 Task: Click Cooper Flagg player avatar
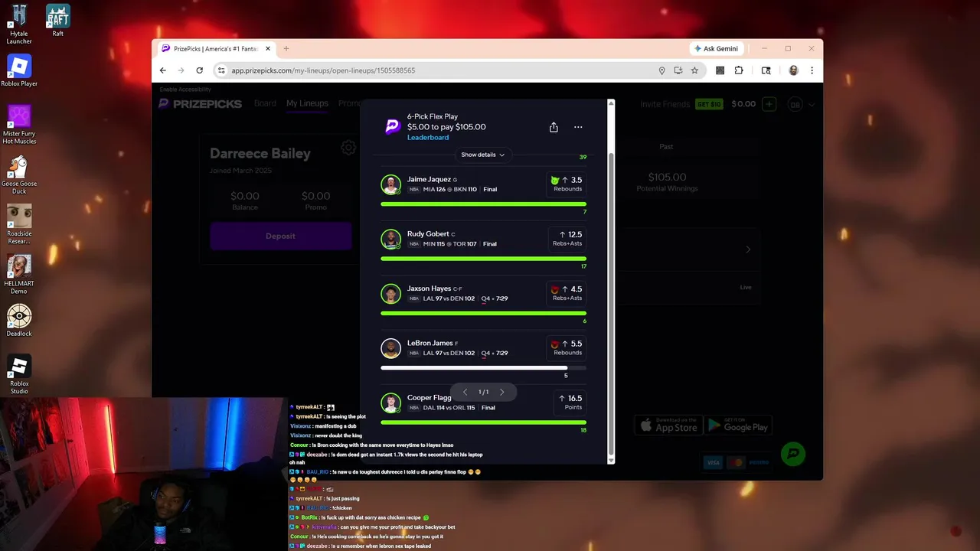click(391, 403)
